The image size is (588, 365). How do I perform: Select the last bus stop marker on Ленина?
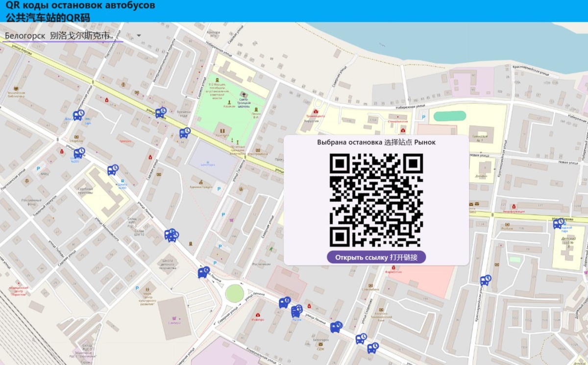point(373,348)
